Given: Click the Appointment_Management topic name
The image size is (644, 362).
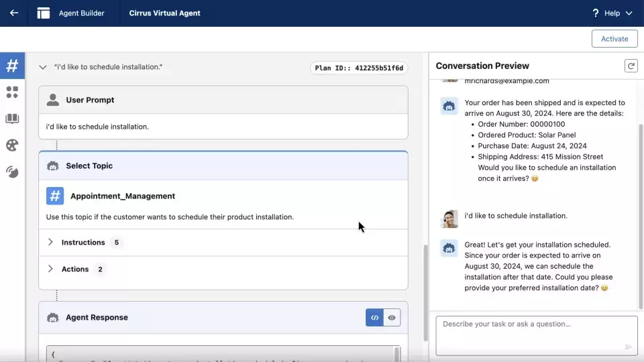Looking at the screenshot, I should 123,196.
